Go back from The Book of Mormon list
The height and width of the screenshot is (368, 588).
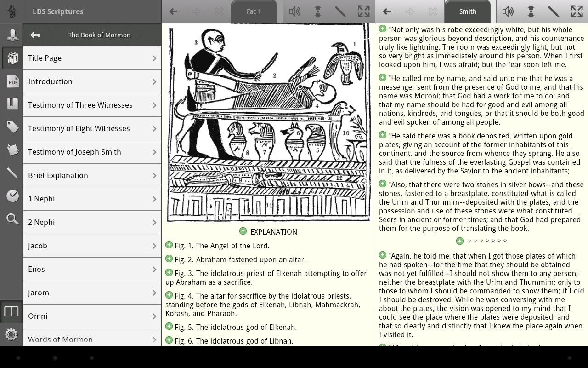pos(35,35)
